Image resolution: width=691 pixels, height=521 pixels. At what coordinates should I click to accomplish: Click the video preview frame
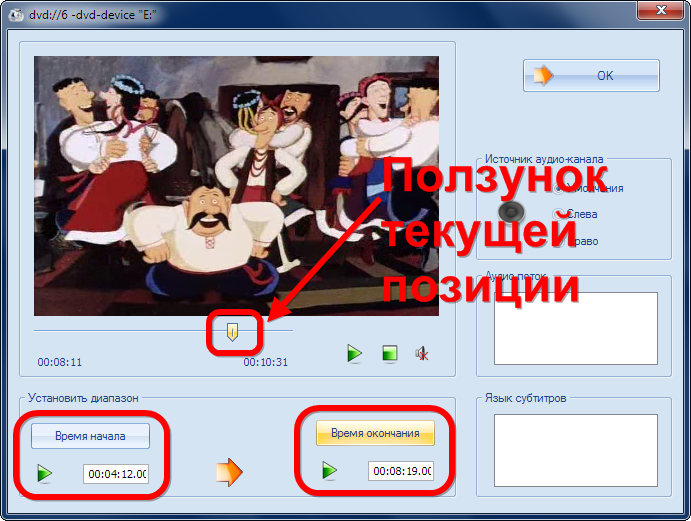coord(236,186)
